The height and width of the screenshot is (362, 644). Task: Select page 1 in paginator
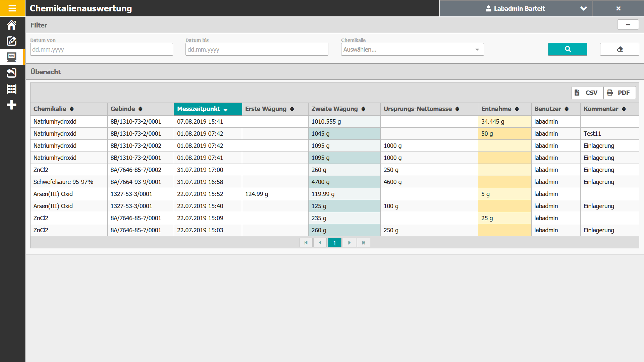coord(334,243)
